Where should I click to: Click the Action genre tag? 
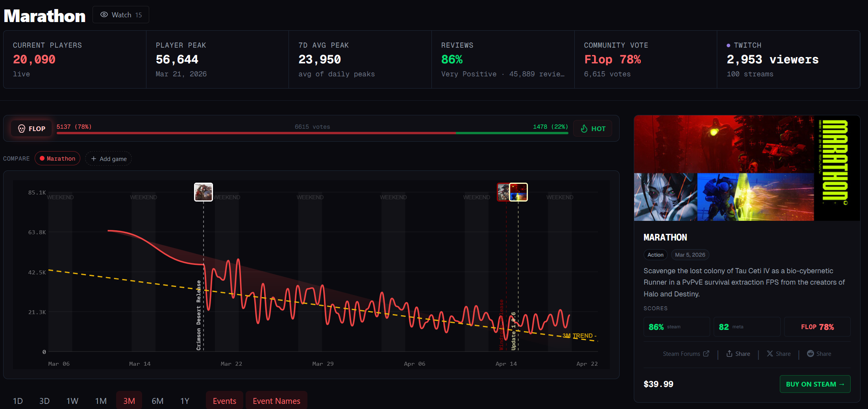(x=655, y=255)
